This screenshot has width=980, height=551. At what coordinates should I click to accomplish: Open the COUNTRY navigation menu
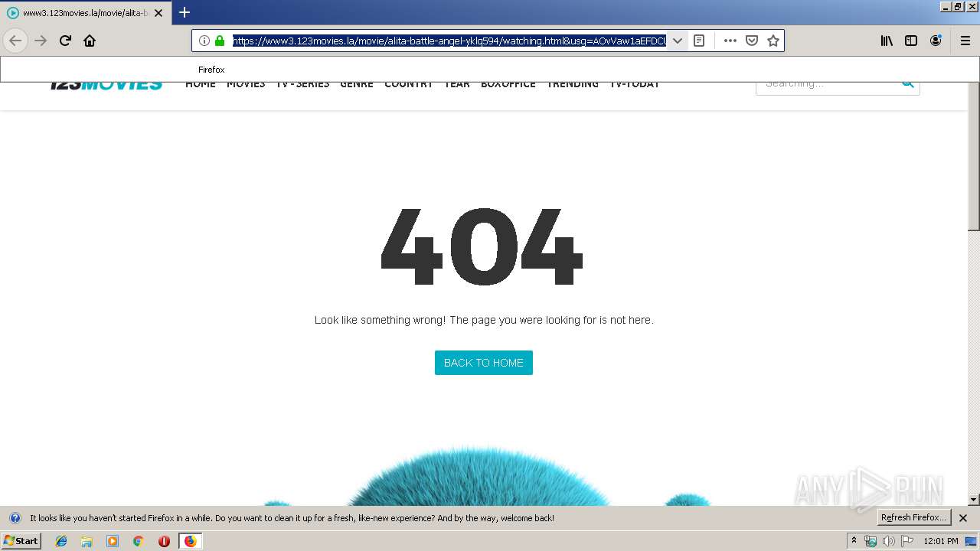pos(409,84)
